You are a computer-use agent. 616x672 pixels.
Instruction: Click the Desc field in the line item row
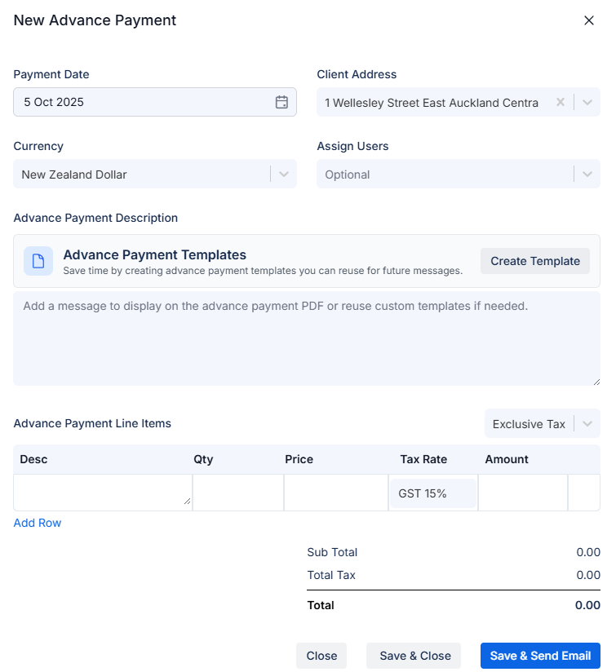tap(102, 493)
